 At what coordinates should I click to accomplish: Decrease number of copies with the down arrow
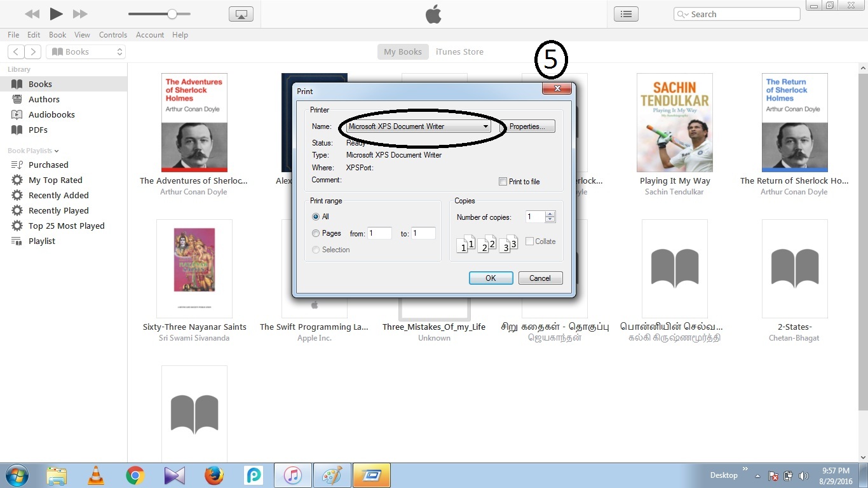pyautogui.click(x=550, y=220)
